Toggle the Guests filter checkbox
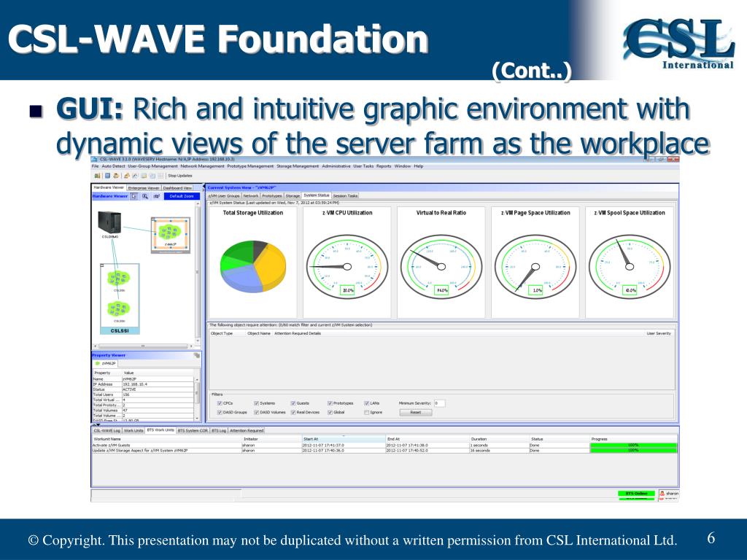Viewport: 747px width, 560px height. pyautogui.click(x=293, y=403)
